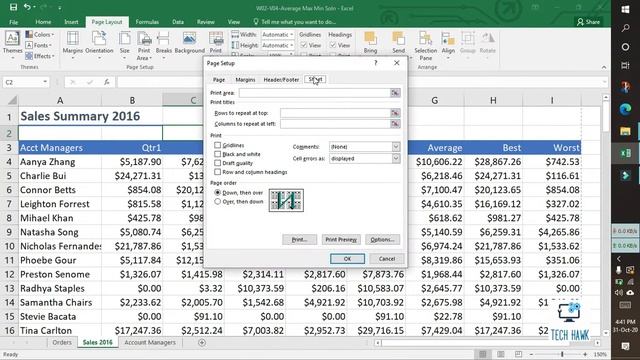640x360 pixels.
Task: Open the Align objects menu
Action: click(x=448, y=44)
